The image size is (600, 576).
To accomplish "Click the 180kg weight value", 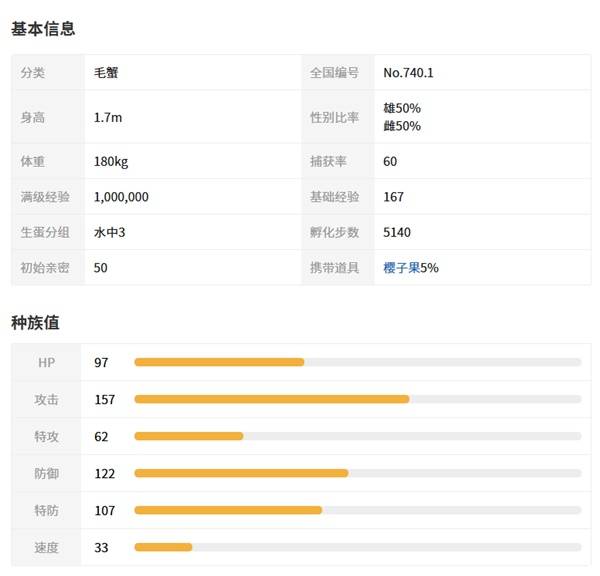I will (x=110, y=161).
